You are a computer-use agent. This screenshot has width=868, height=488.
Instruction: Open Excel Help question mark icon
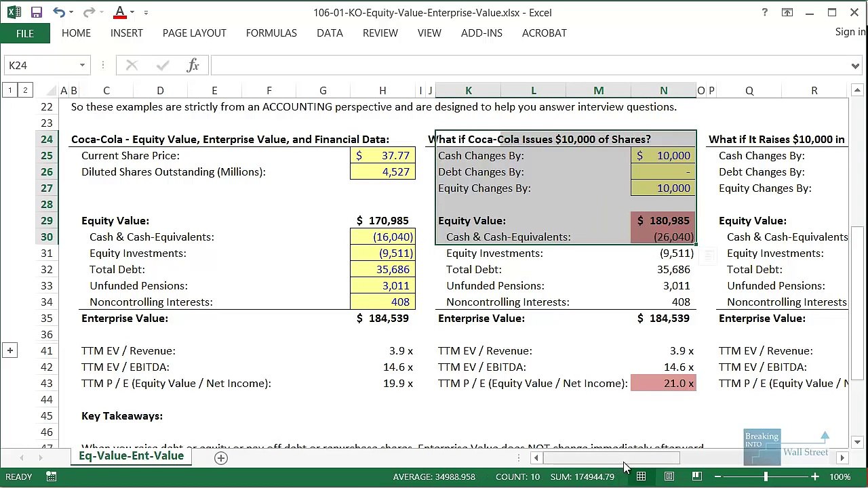(764, 12)
